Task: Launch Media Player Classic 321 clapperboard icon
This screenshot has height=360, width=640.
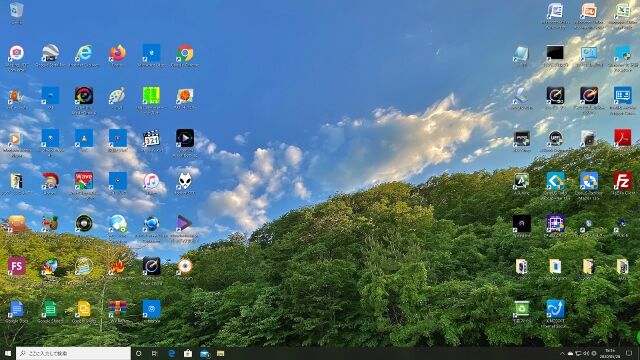Action: [x=151, y=138]
